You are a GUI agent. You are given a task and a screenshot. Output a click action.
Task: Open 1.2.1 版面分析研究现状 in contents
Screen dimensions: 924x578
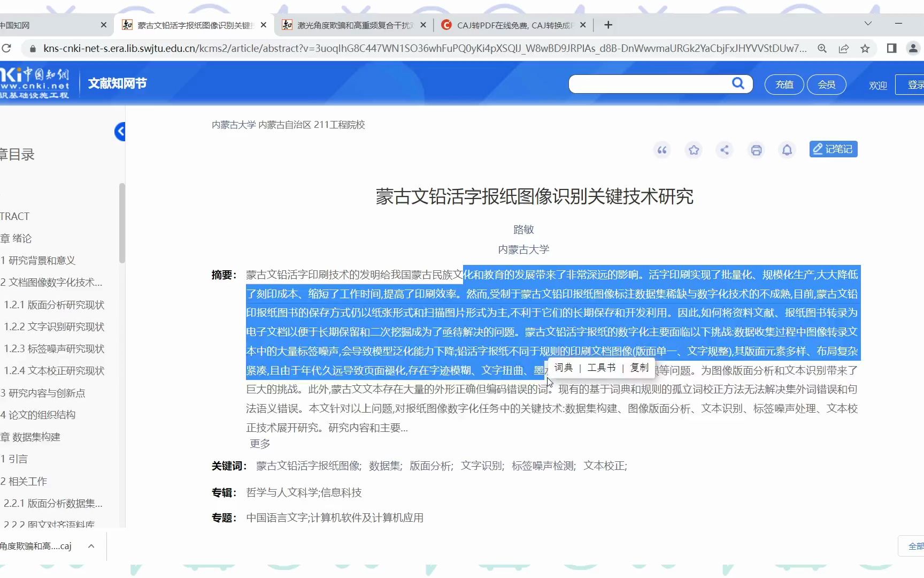[x=54, y=305]
